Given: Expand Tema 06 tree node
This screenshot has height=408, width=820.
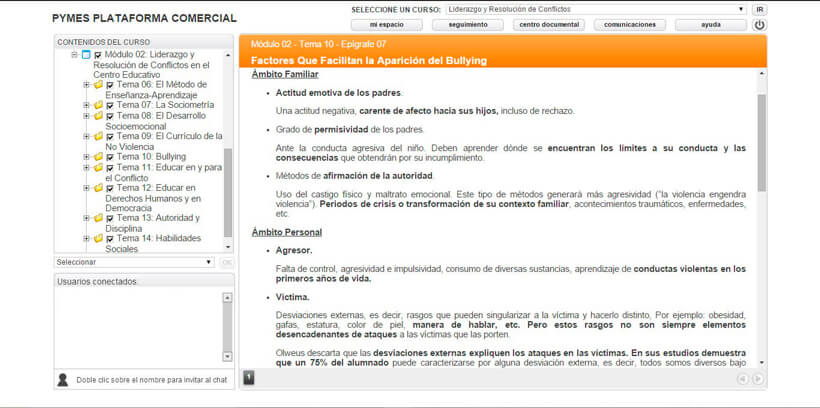Looking at the screenshot, I should tap(86, 84).
